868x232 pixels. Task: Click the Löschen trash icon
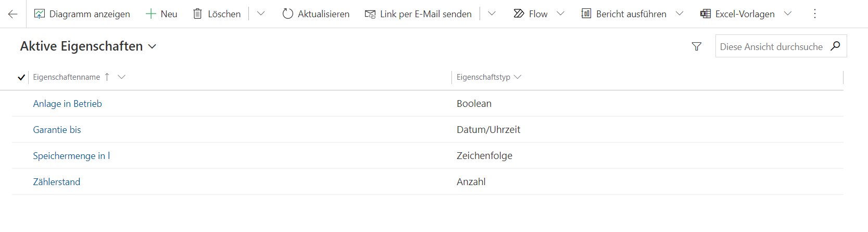(197, 14)
